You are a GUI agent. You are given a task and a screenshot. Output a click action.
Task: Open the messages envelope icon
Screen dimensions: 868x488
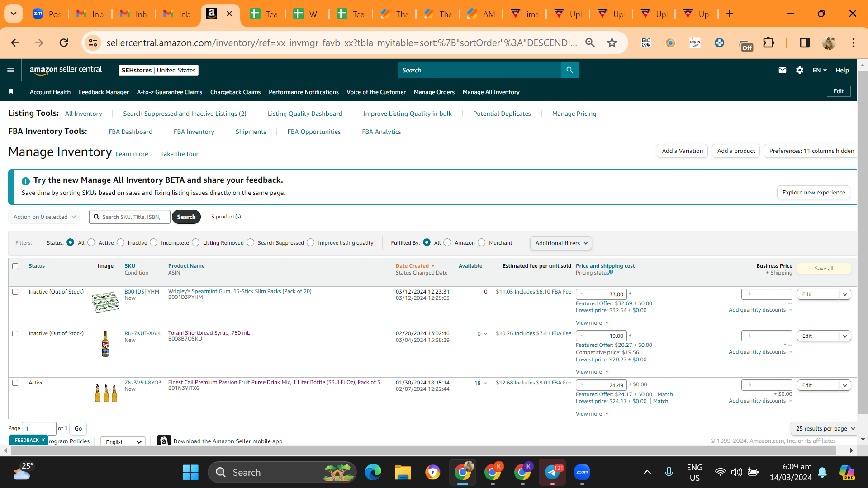point(782,70)
